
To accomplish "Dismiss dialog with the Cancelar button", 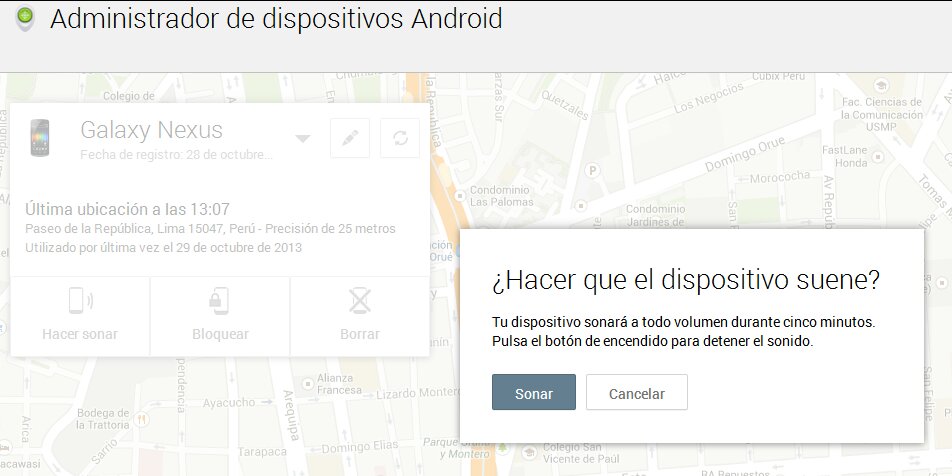I will point(637,392).
